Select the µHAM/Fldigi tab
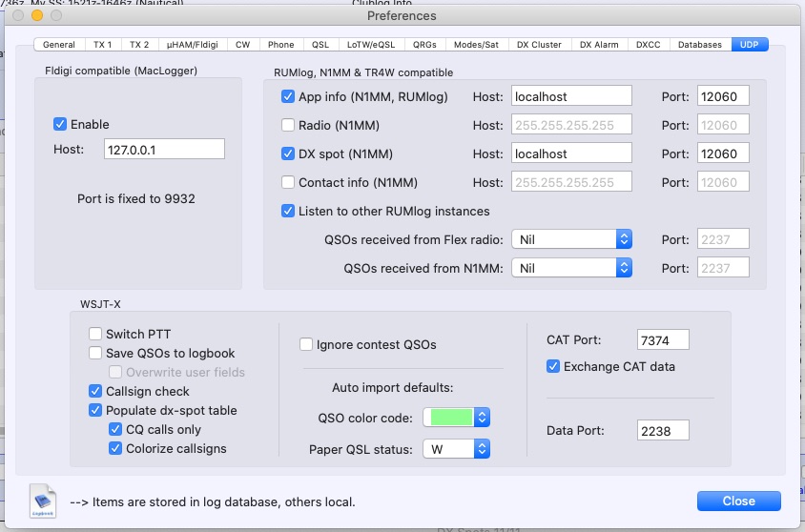Image resolution: width=805 pixels, height=532 pixels. pos(191,45)
